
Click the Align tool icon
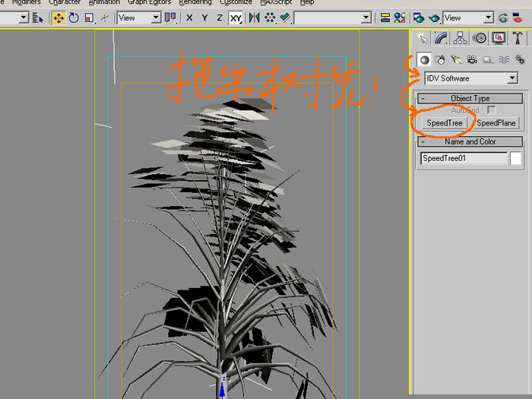285,17
